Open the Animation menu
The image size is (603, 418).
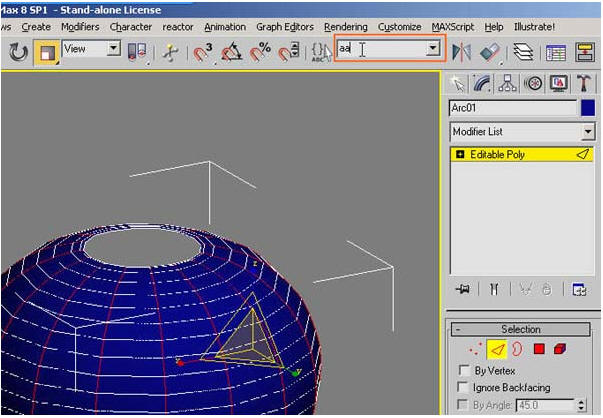coord(225,27)
